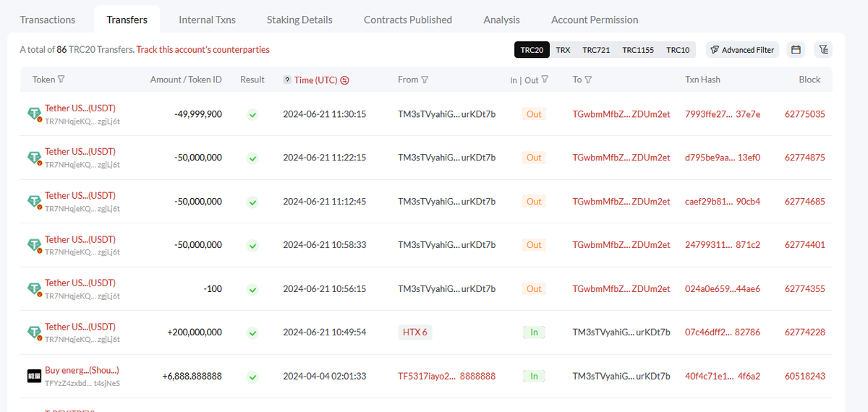This screenshot has height=412, width=868.
Task: Switch to the Internal Txns tab
Action: (207, 20)
